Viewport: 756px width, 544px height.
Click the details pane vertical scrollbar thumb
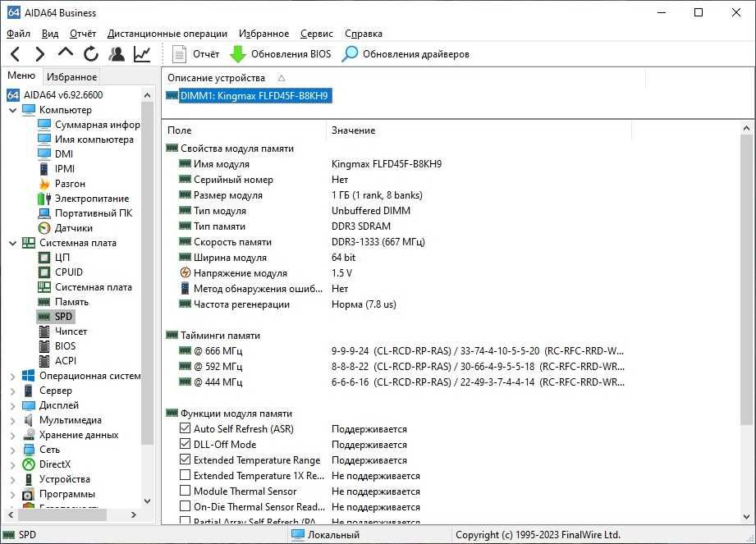point(746,280)
